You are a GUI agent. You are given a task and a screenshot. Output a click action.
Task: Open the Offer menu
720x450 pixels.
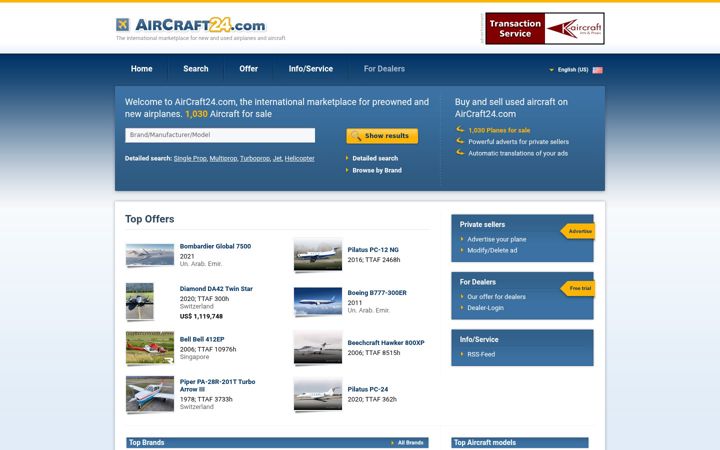coord(248,69)
